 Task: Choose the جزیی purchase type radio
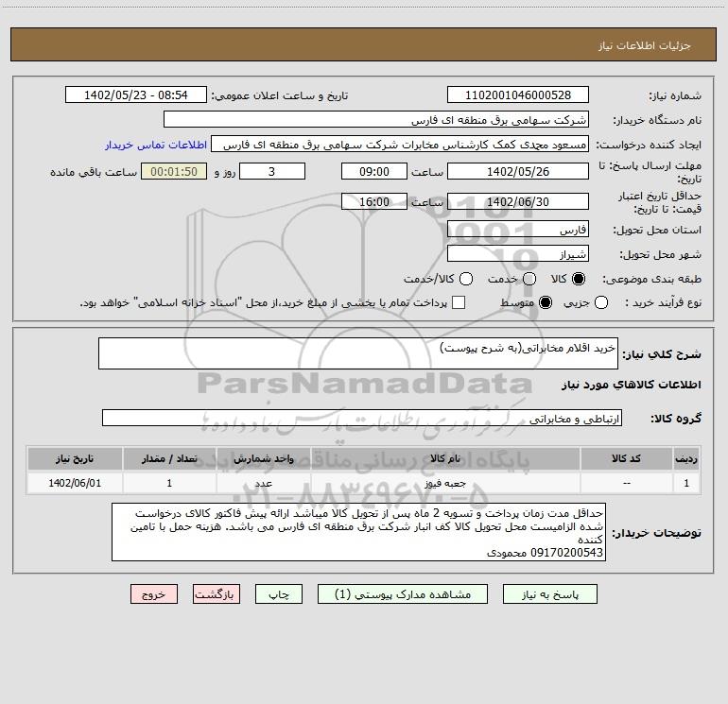point(601,302)
